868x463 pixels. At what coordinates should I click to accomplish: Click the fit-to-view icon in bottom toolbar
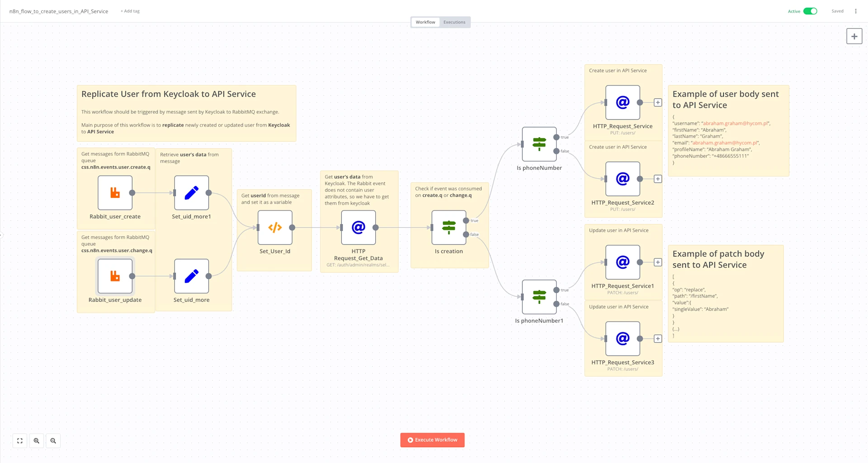(19, 440)
